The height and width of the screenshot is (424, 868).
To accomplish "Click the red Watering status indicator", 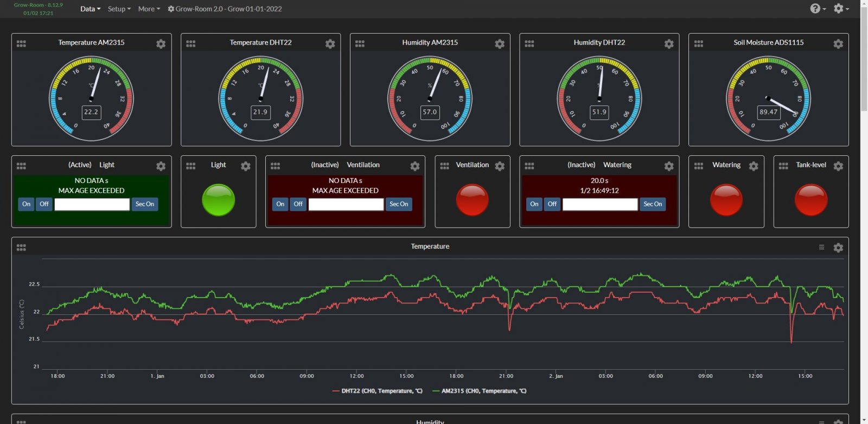I will (x=726, y=200).
